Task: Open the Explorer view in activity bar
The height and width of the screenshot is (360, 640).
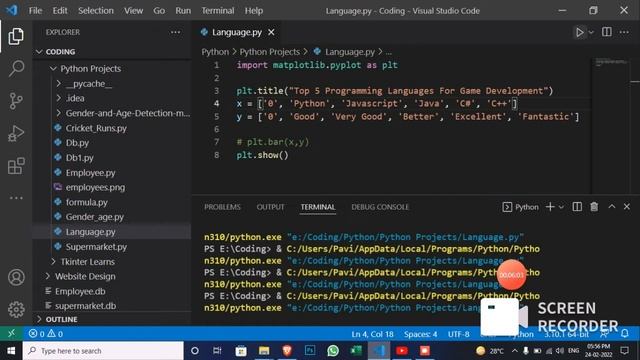Action: [16, 36]
